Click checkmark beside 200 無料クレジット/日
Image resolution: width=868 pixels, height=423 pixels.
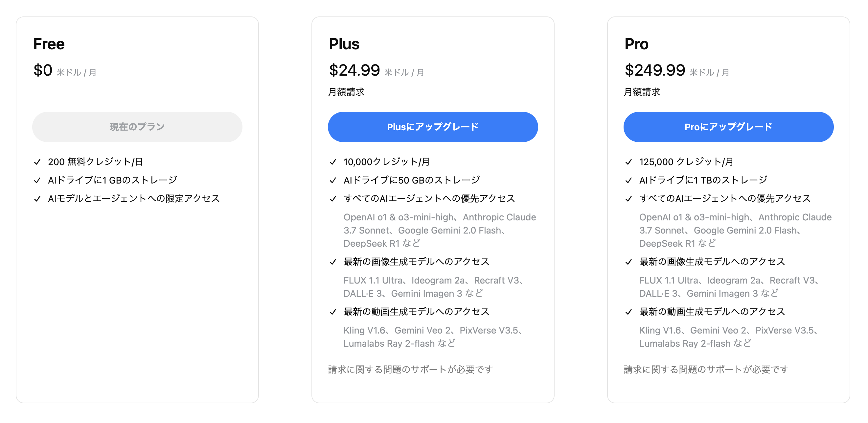(37, 162)
